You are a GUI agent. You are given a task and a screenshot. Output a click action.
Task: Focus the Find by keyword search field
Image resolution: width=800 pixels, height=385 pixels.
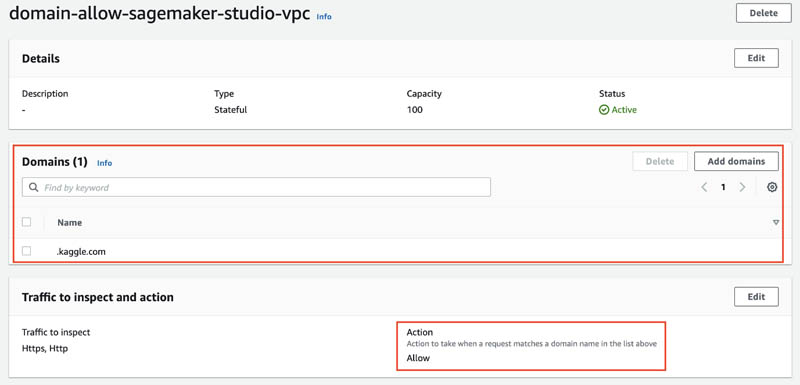pos(256,187)
